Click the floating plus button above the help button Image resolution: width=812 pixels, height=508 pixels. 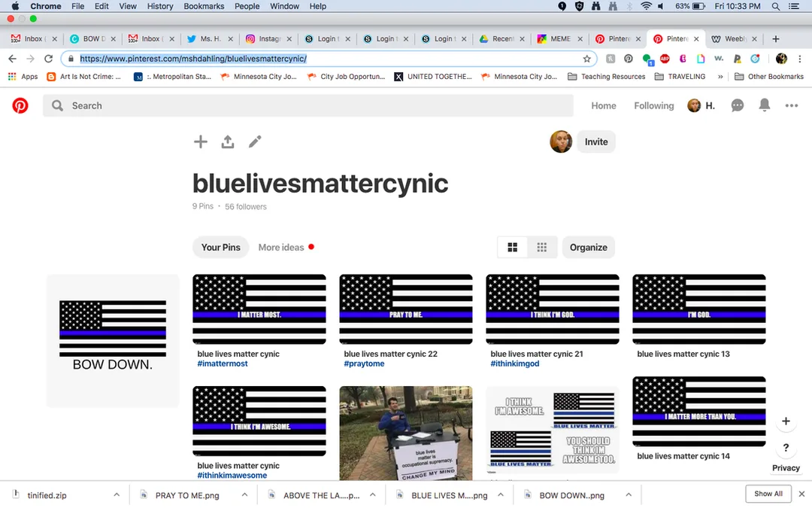(x=786, y=421)
